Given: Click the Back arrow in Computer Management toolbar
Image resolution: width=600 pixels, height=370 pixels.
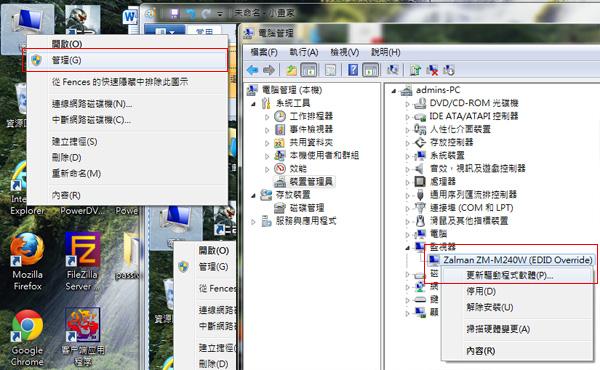Looking at the screenshot, I should pyautogui.click(x=253, y=70).
